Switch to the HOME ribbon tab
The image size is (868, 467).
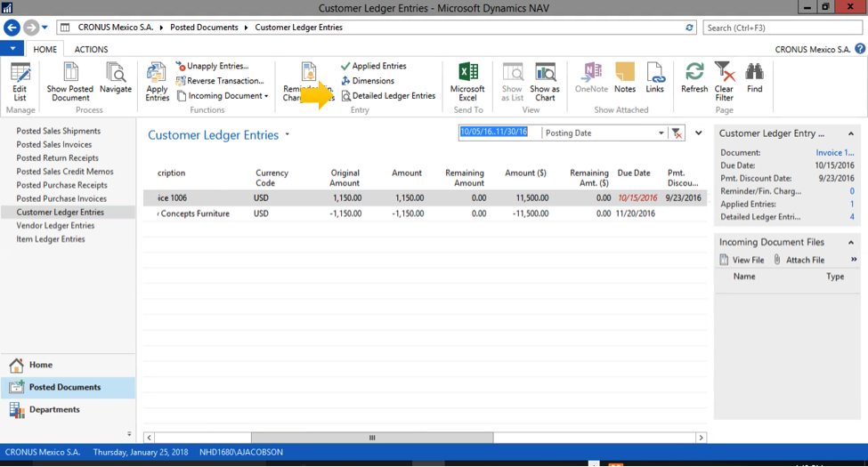pos(45,49)
